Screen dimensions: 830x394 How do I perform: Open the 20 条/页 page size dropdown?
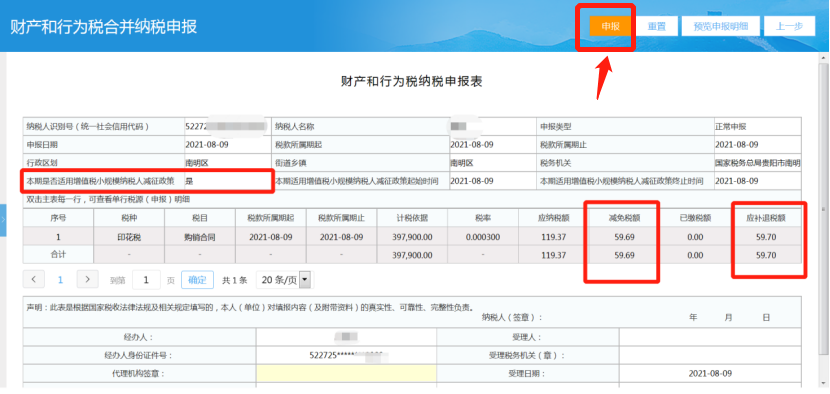pyautogui.click(x=283, y=280)
